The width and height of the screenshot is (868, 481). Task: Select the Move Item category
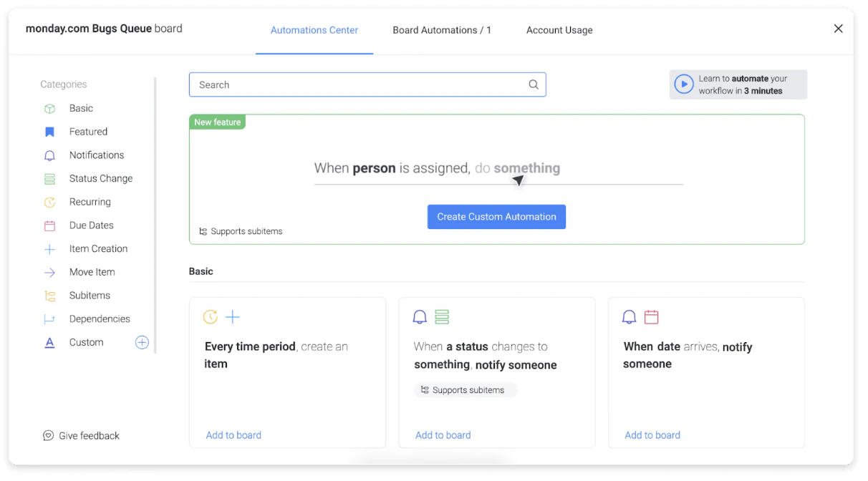[92, 272]
